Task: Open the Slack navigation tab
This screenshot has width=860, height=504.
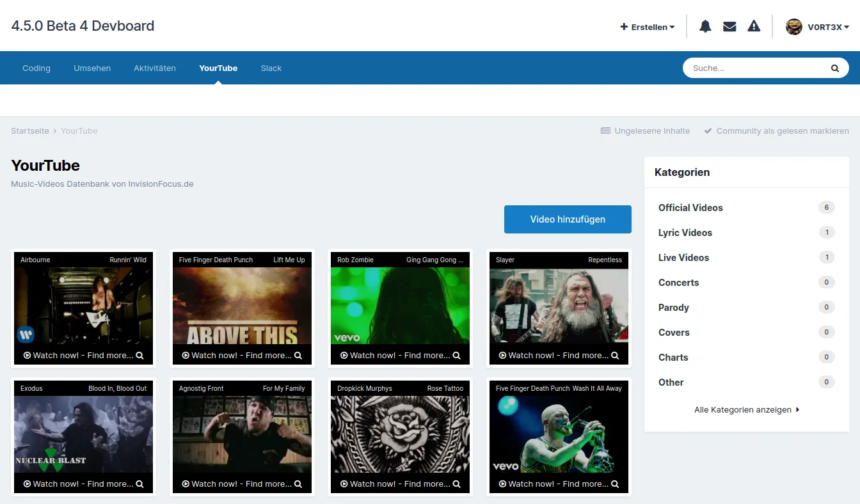Action: point(271,68)
